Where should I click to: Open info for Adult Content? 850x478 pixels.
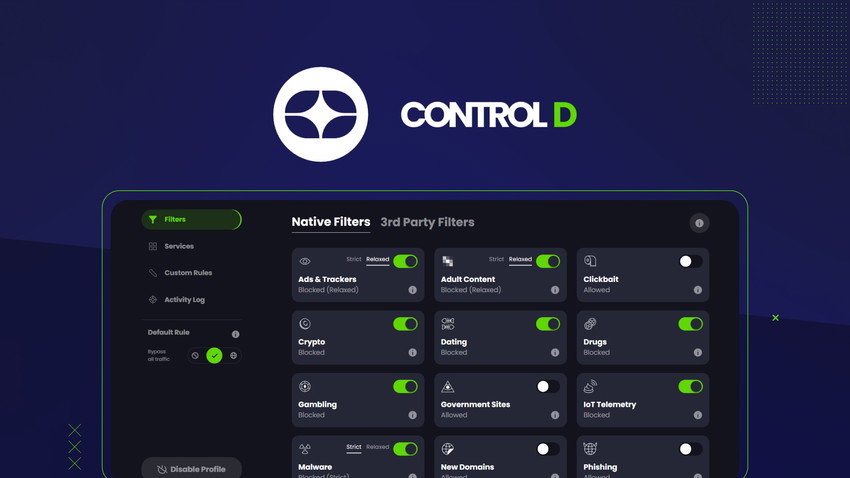[555, 290]
